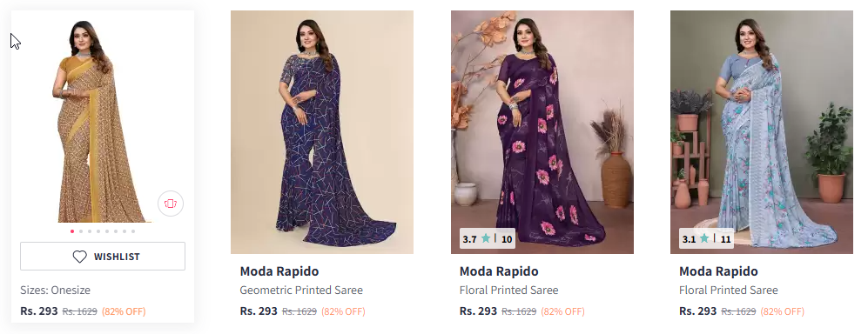This screenshot has width=868, height=334.
Task: Click the 3.1 rating badge with 11 reviews
Action: click(706, 239)
